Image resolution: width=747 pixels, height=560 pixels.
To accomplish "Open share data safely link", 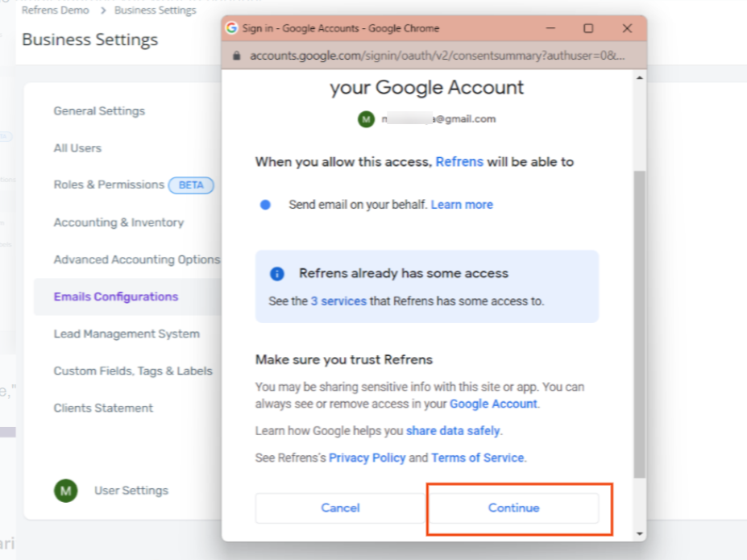I will click(453, 431).
